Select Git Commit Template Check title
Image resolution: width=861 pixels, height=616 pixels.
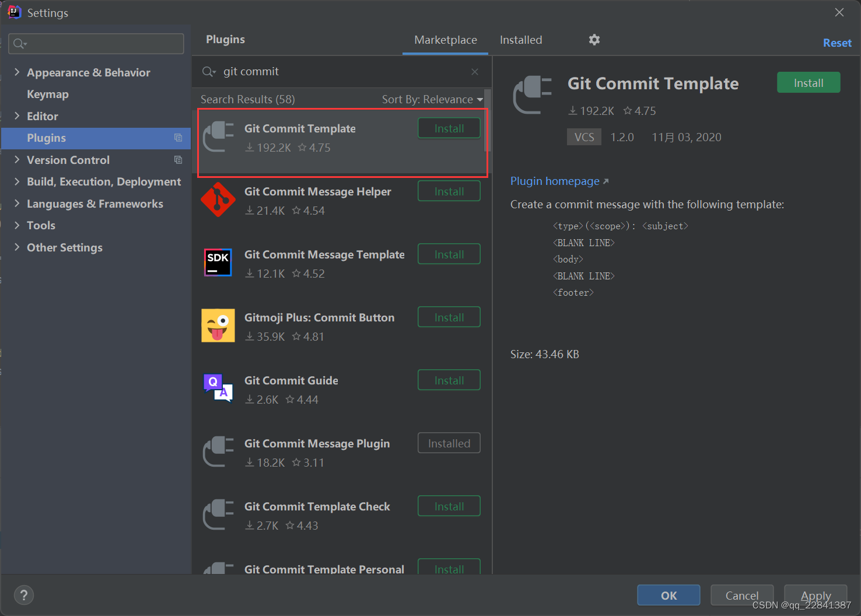tap(317, 506)
